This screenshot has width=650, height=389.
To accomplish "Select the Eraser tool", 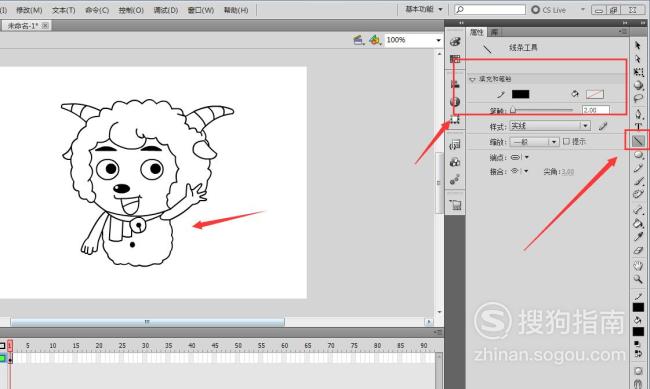I will pos(638,250).
